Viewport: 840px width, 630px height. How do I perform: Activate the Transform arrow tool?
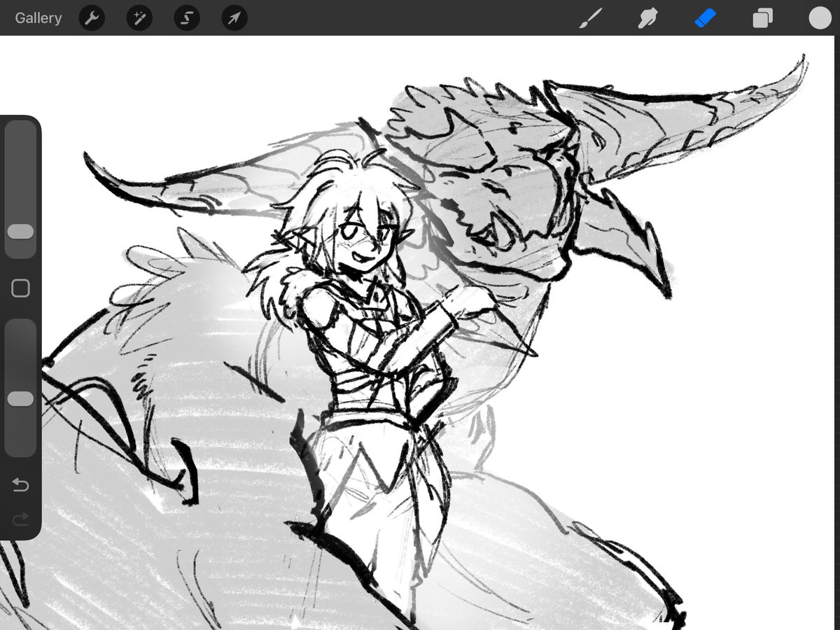click(x=234, y=18)
